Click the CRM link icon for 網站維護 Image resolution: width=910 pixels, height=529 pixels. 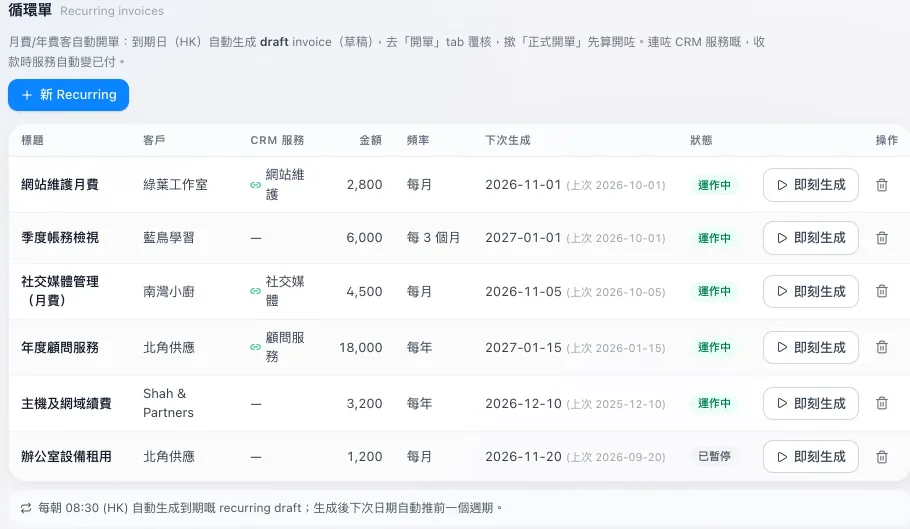[x=255, y=185]
